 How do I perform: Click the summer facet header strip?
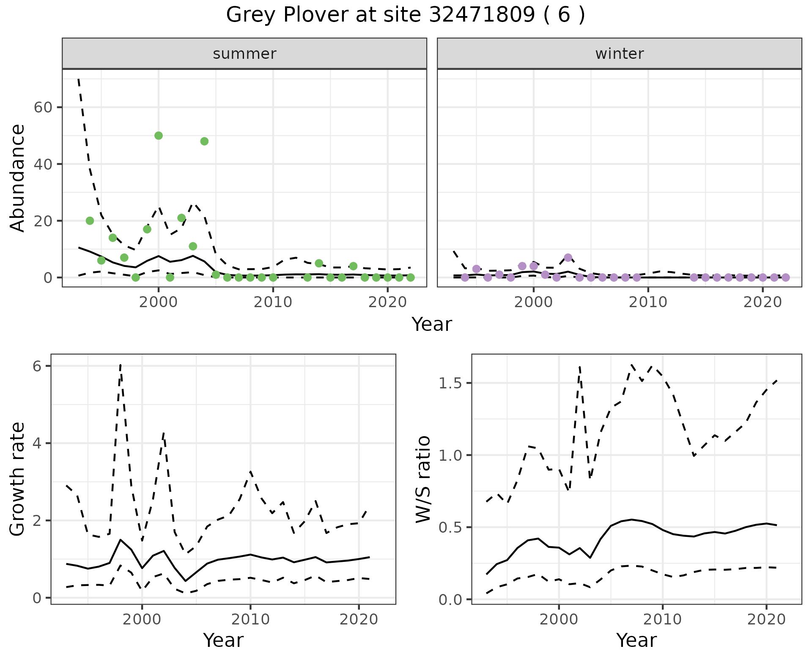click(244, 54)
